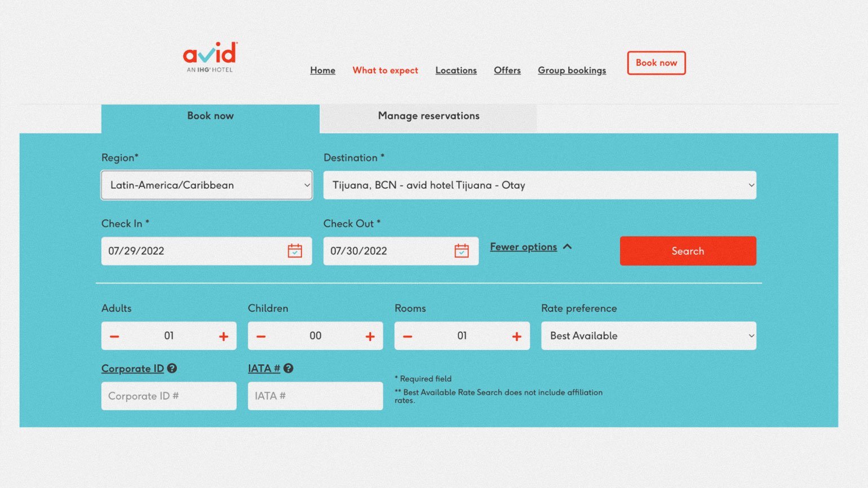Open the Region dropdown
The height and width of the screenshot is (488, 868).
(x=207, y=185)
